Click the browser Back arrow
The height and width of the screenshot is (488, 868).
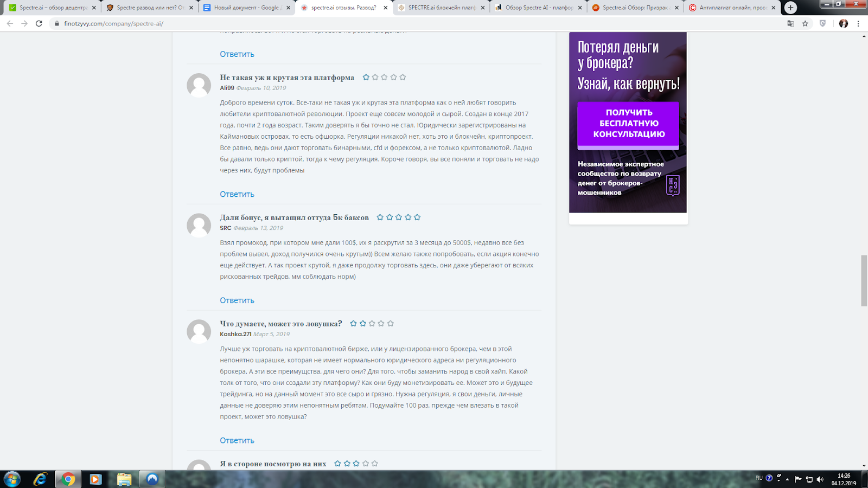pyautogui.click(x=10, y=23)
